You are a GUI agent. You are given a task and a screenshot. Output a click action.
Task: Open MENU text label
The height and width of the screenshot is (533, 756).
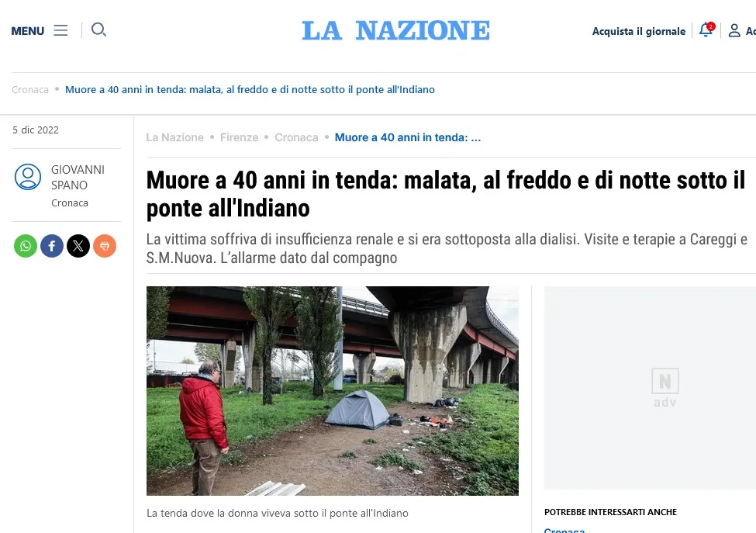coord(27,31)
